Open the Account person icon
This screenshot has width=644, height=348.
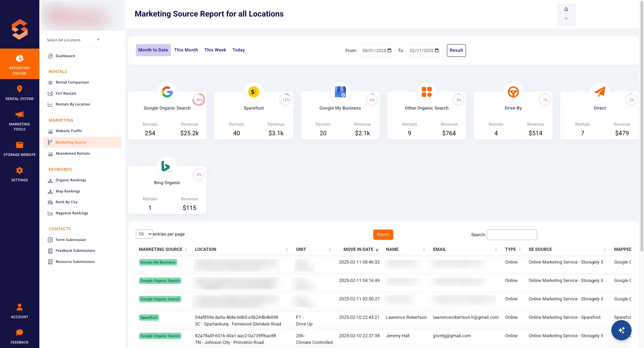tap(19, 307)
